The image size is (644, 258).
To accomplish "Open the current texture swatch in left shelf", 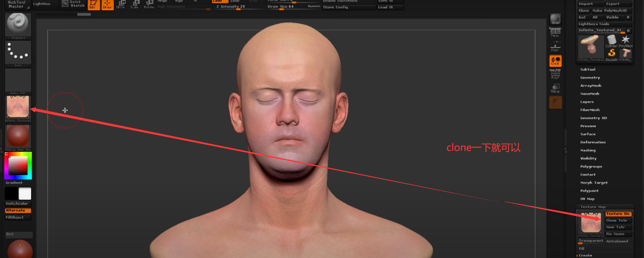I will [18, 108].
